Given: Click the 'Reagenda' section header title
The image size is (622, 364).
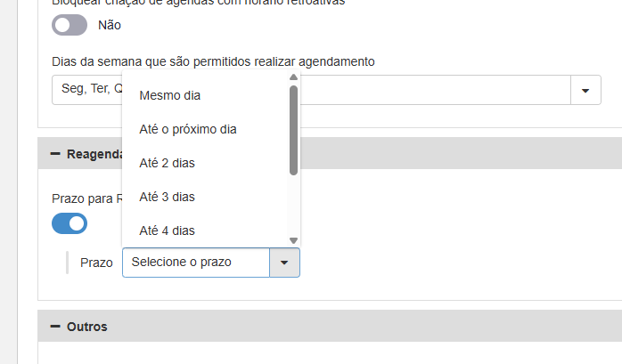Looking at the screenshot, I should click(x=94, y=154).
